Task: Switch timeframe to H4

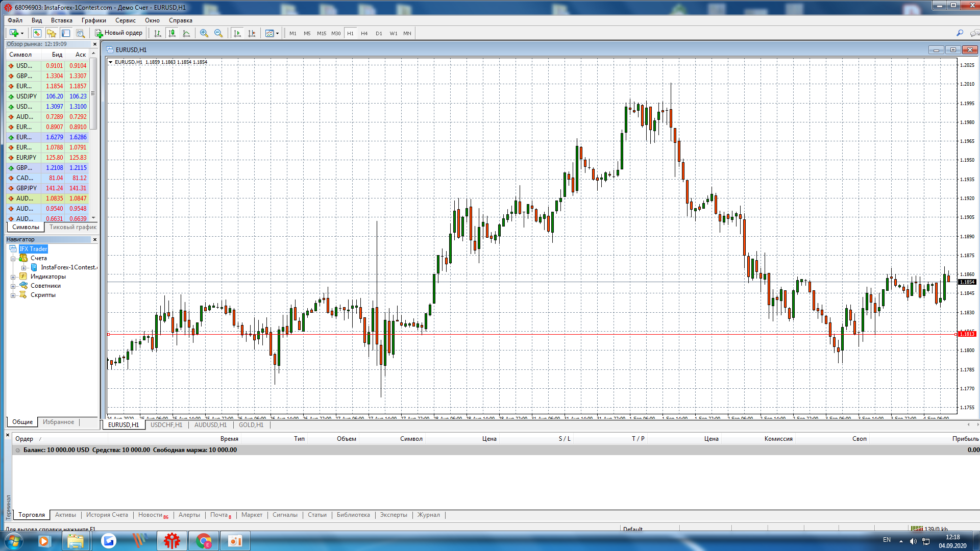Action: pyautogui.click(x=364, y=33)
